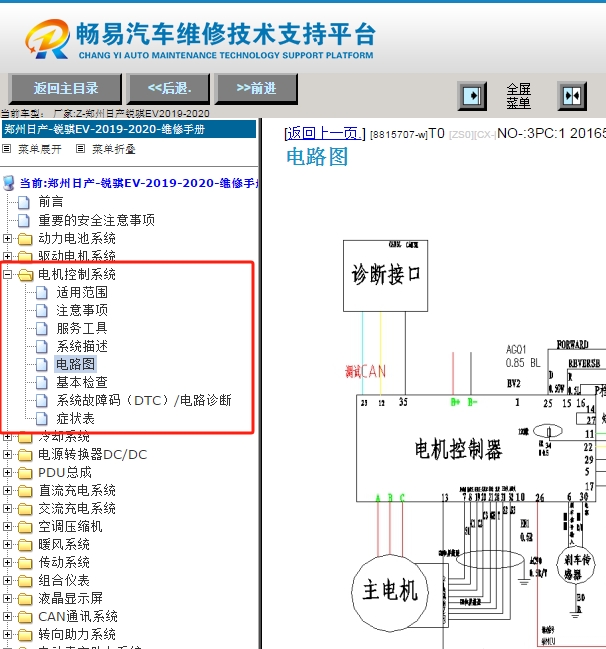Expand the 液晶显示屏 folder
The width and height of the screenshot is (606, 649).
7,599
